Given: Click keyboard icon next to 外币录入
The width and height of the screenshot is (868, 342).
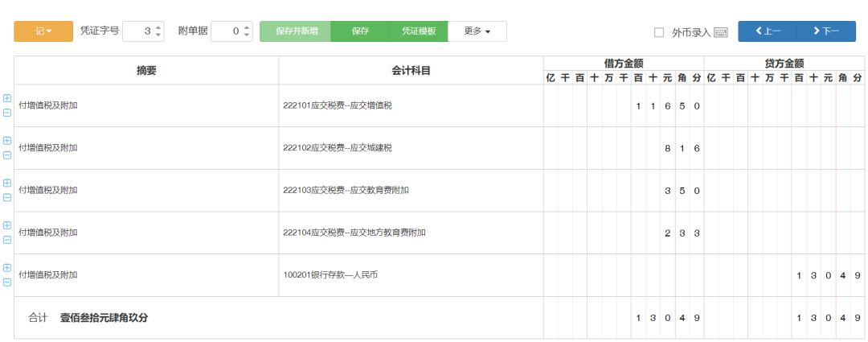Looking at the screenshot, I should (x=720, y=32).
